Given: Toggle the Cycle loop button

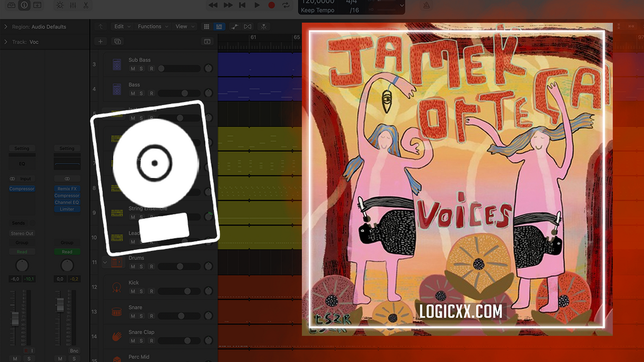Looking at the screenshot, I should coord(286,5).
